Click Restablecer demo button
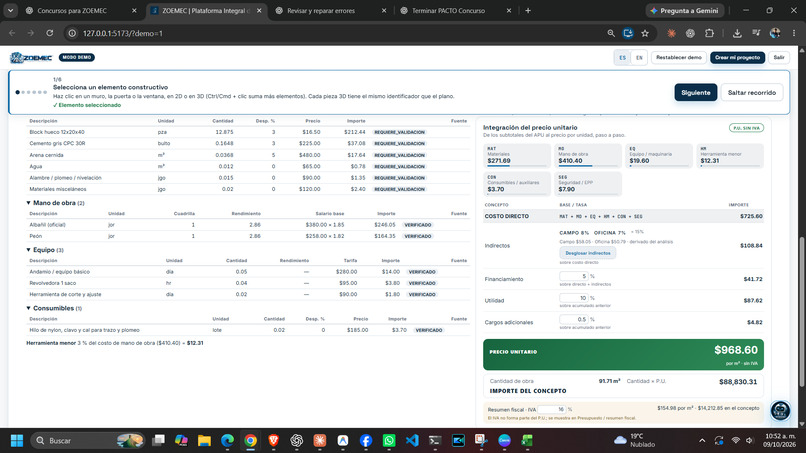Viewport: 806px width, 453px height. (x=679, y=58)
